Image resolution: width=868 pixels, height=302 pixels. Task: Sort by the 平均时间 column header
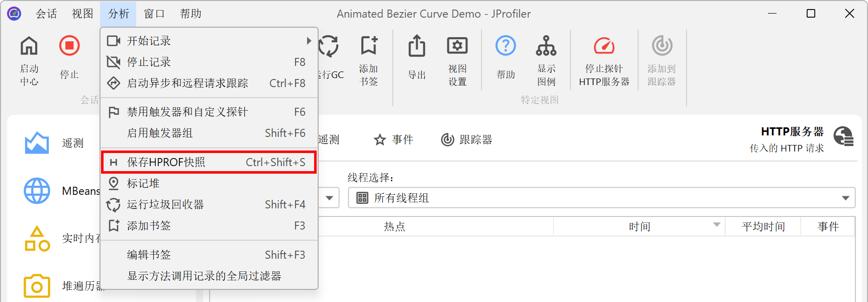763,226
